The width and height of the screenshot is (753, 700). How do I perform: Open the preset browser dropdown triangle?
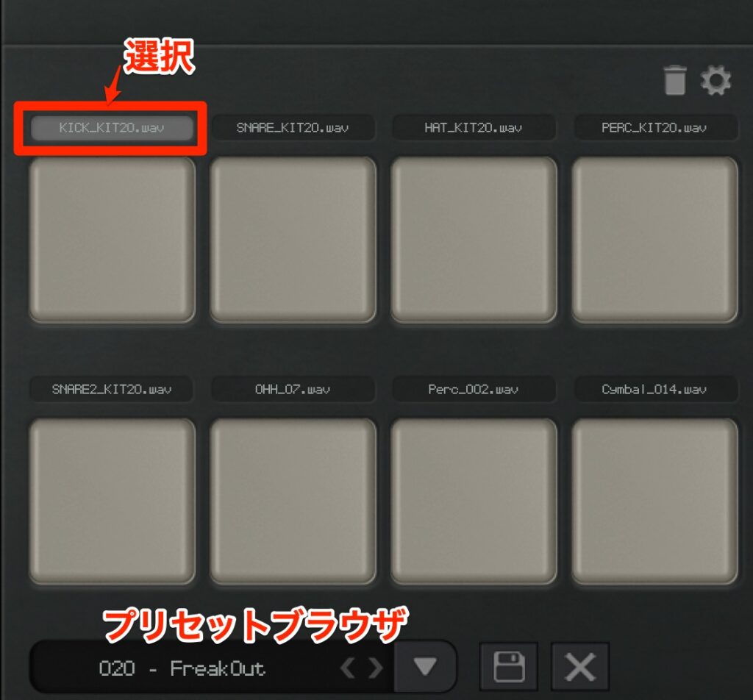tap(425, 666)
